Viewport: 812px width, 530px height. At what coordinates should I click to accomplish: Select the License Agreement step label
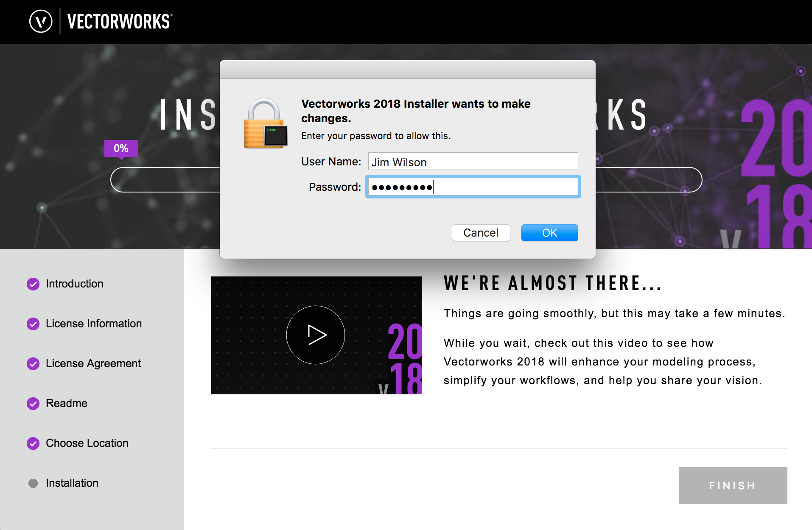(x=93, y=363)
